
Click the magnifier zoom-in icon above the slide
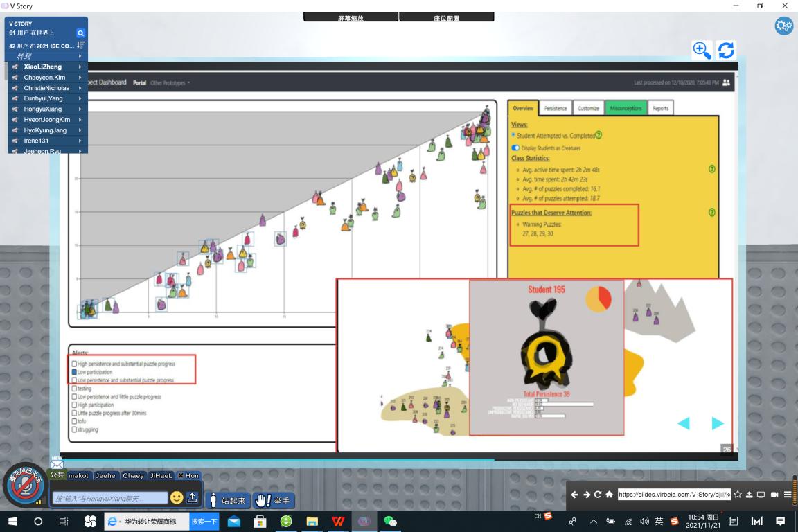702,50
